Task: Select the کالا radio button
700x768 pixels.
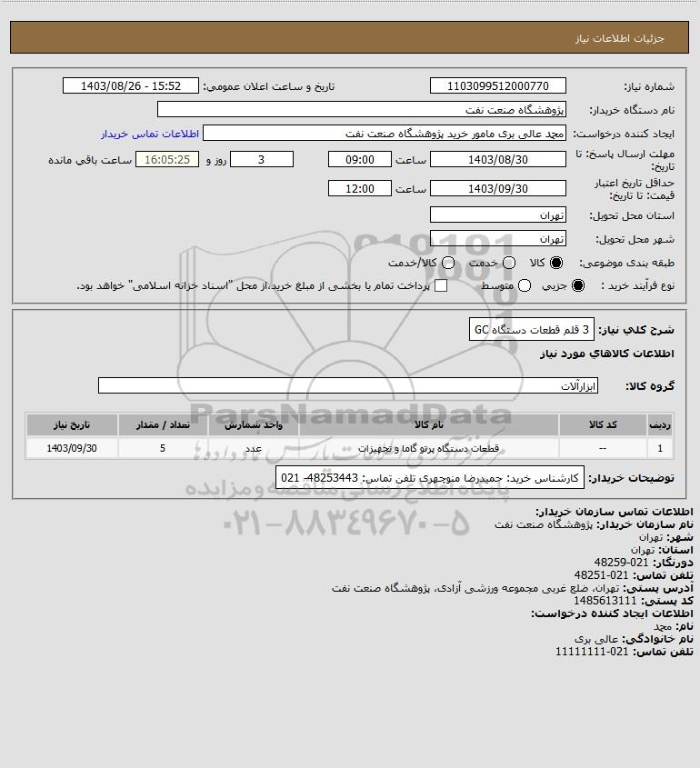Action: click(556, 263)
